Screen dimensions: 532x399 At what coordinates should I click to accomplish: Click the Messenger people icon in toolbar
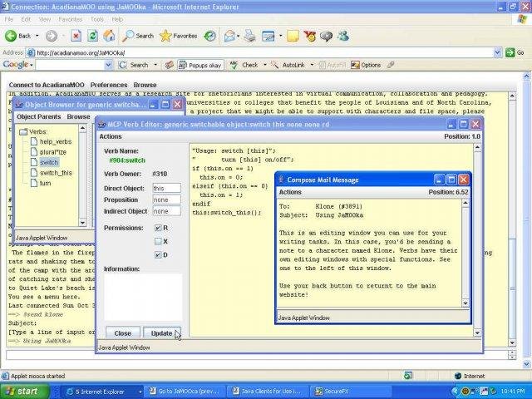pos(343,36)
